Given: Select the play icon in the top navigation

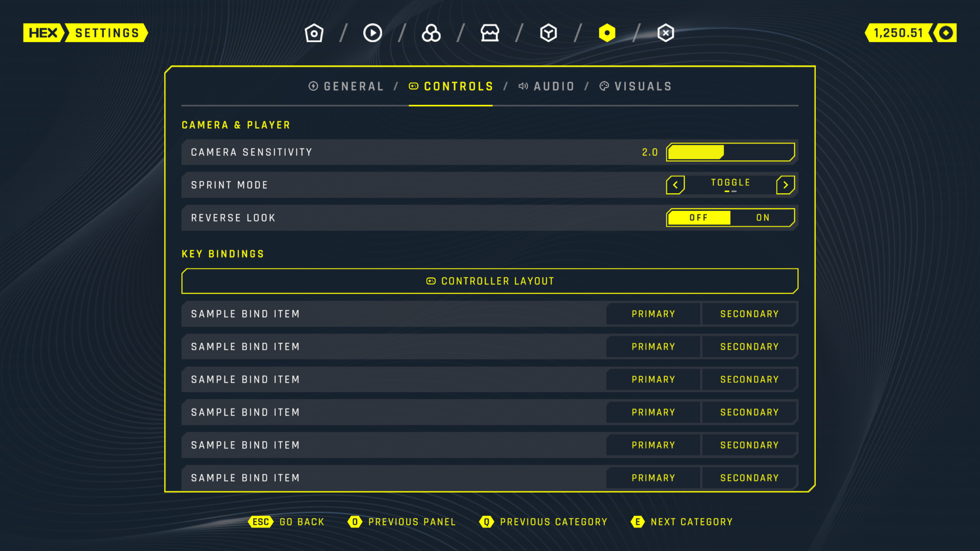Looking at the screenshot, I should pos(373,33).
